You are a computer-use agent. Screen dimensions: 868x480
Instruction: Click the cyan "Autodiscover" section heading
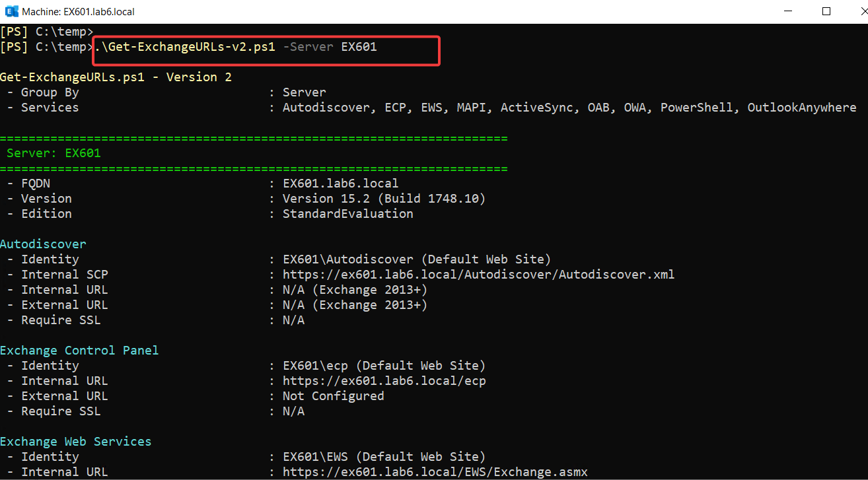(x=43, y=244)
